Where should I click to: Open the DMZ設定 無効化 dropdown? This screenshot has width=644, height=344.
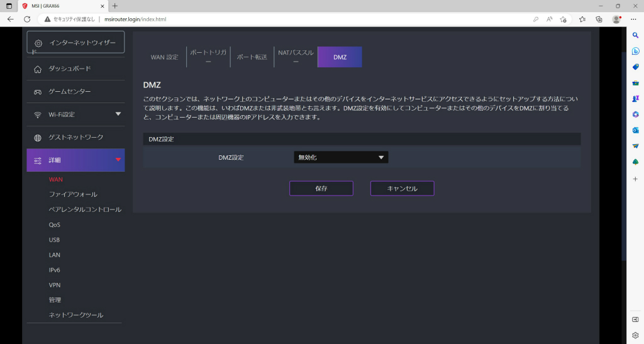[x=341, y=157]
